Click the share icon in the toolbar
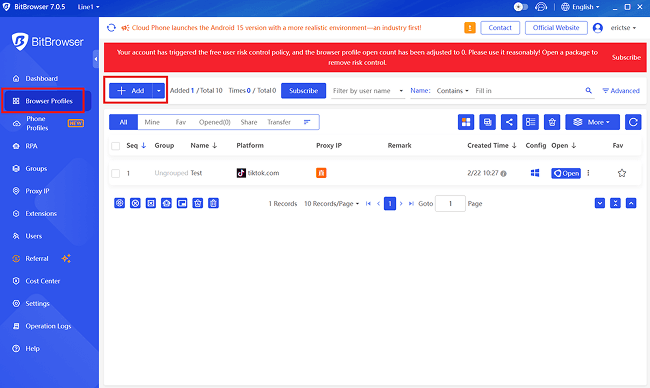650x388 pixels. 509,122
